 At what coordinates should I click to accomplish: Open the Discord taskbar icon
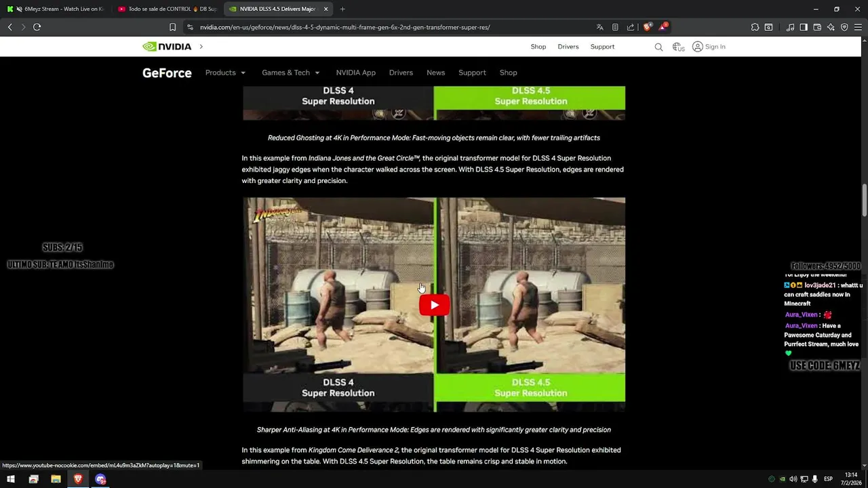tap(100, 479)
